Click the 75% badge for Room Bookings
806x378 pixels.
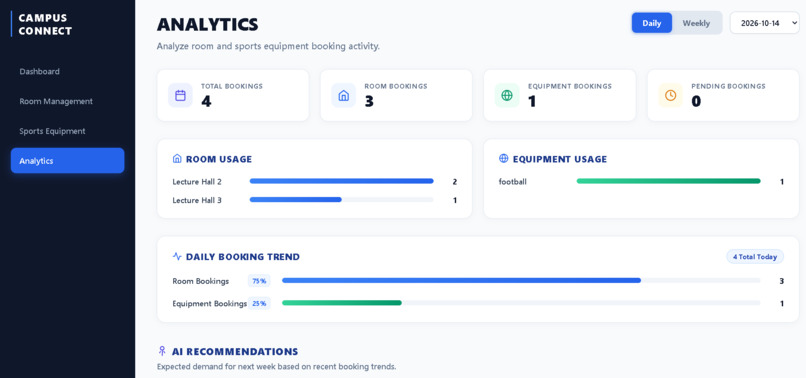click(259, 281)
